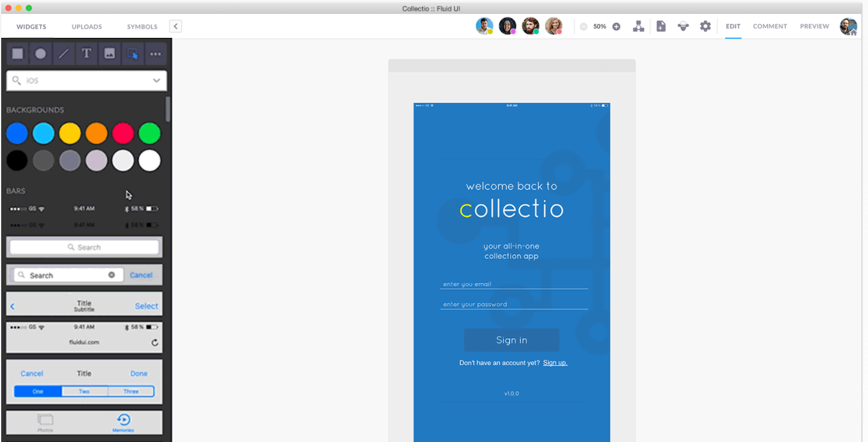The image size is (868, 442).
Task: Click the email input field
Action: click(x=514, y=284)
